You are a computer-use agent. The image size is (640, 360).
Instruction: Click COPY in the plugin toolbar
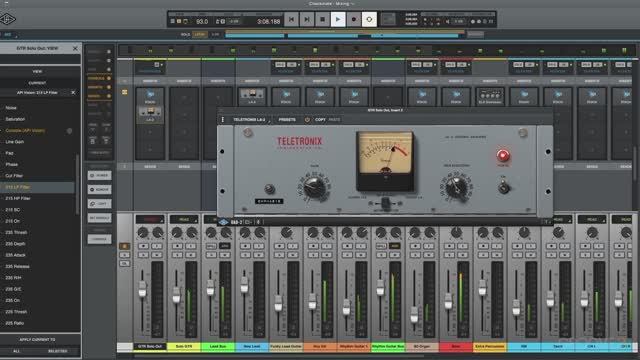[x=320, y=120]
